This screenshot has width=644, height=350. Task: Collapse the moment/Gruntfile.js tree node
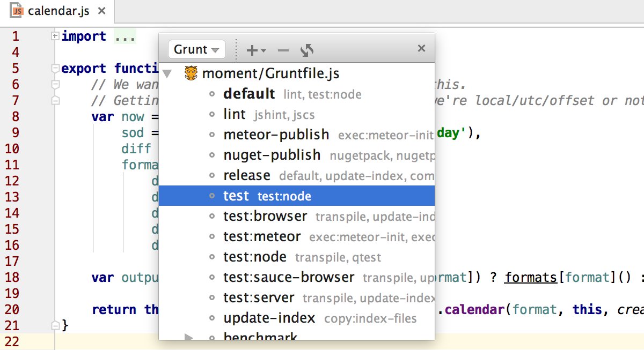(x=167, y=73)
